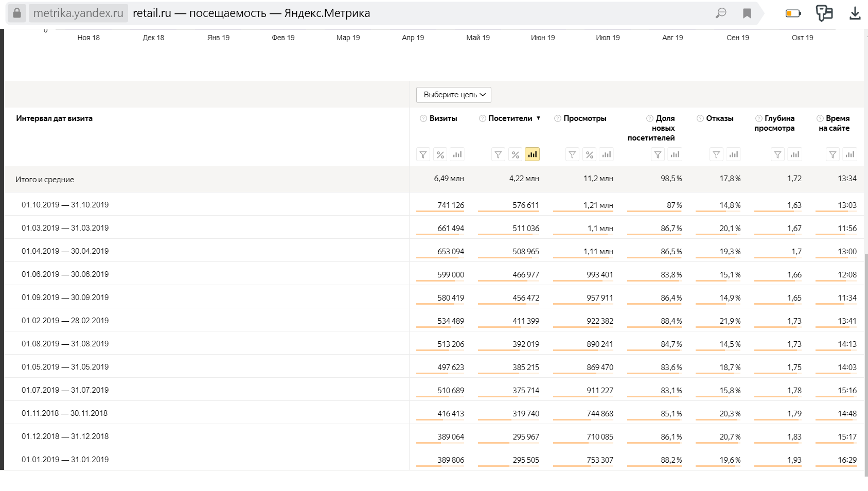Open help icon beside Глубина просмотра
The width and height of the screenshot is (868, 491).
point(759,118)
